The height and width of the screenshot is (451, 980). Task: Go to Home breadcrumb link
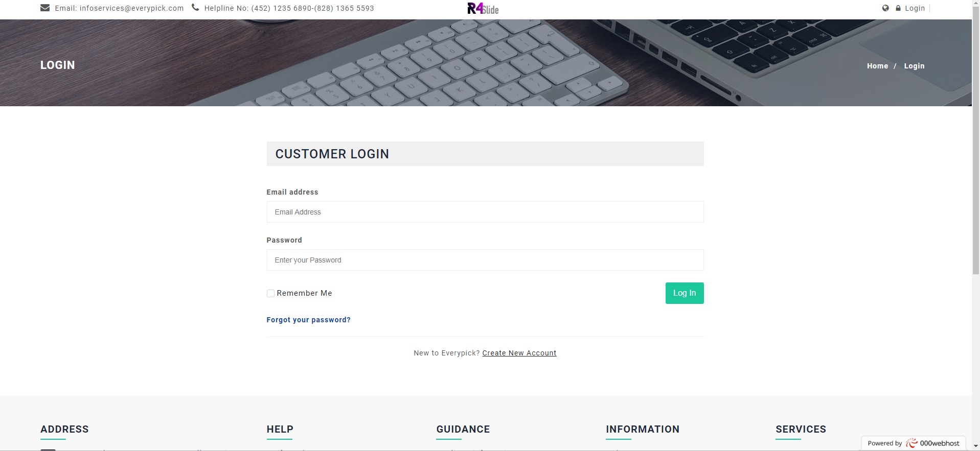click(877, 66)
